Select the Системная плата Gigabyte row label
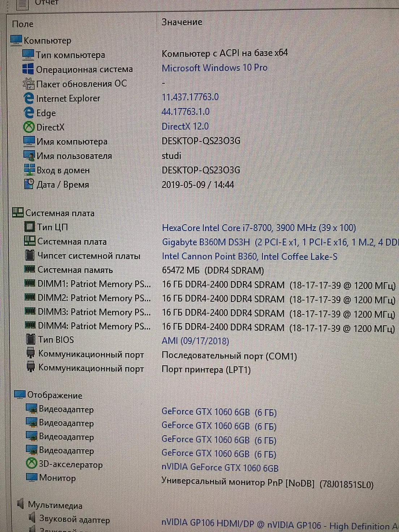The image size is (399, 532). (x=72, y=241)
